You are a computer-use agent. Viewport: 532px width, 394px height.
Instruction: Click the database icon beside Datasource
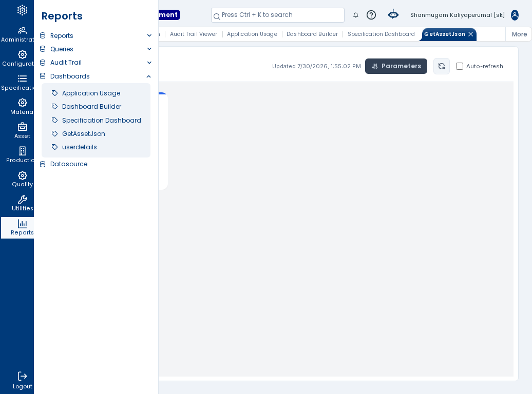[x=43, y=164]
